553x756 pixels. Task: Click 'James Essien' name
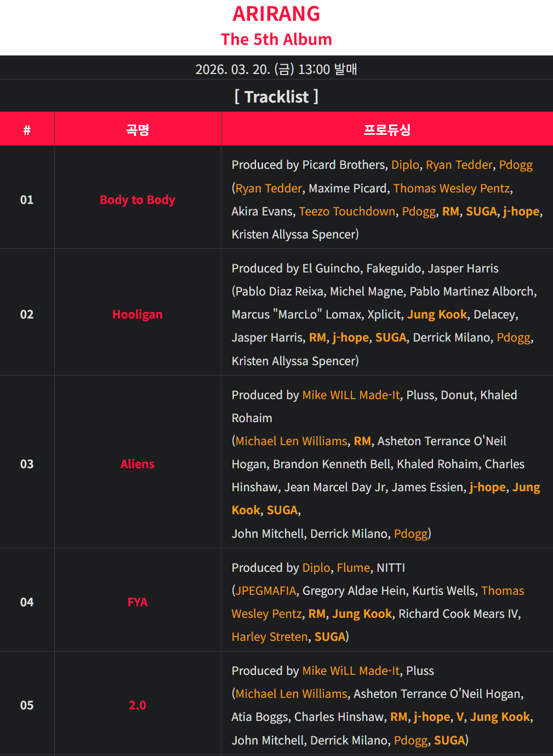coord(429,487)
